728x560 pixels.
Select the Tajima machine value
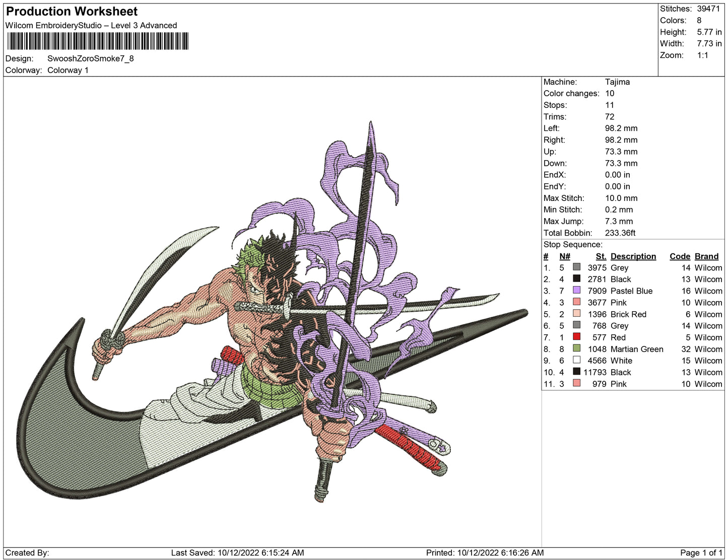pyautogui.click(x=617, y=82)
